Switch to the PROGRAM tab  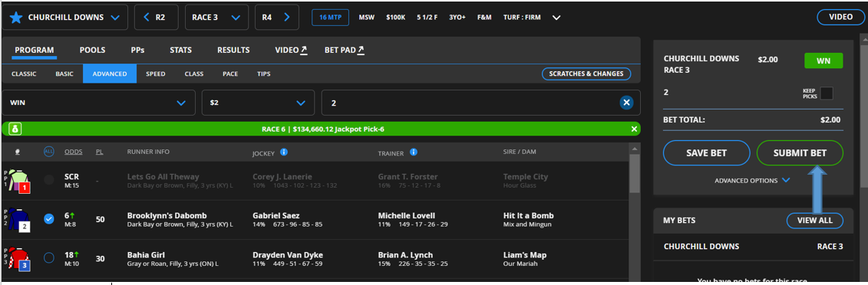(35, 50)
